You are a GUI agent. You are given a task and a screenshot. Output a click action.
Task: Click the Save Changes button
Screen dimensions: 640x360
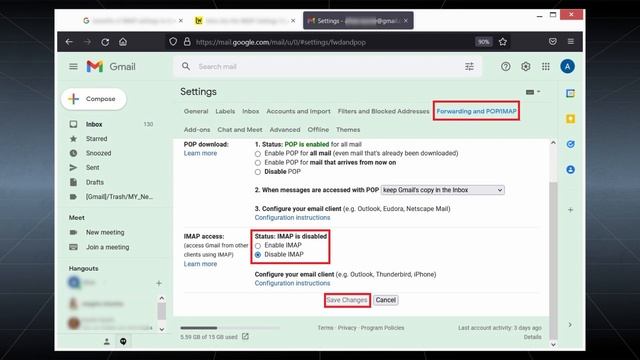tap(347, 300)
